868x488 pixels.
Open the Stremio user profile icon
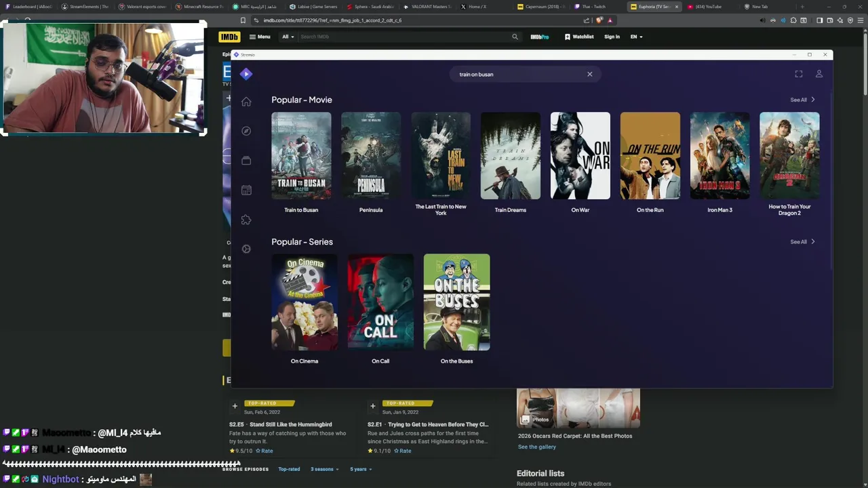(x=819, y=74)
